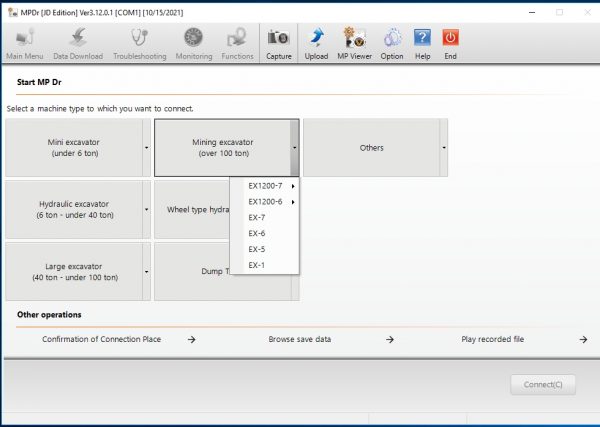The image size is (600, 427).
Task: Click arrow next to Browse save data
Action: (390, 339)
